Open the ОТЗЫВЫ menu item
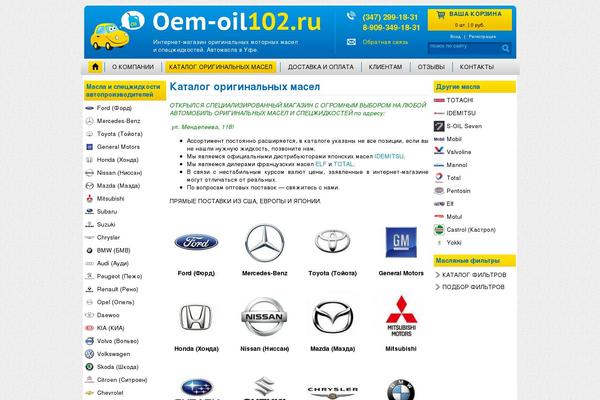 (431, 67)
